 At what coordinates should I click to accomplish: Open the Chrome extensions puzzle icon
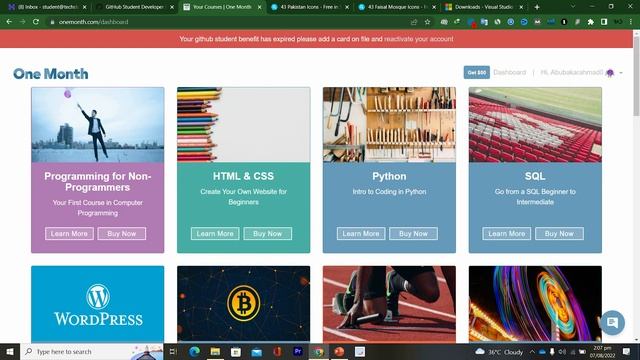click(590, 22)
